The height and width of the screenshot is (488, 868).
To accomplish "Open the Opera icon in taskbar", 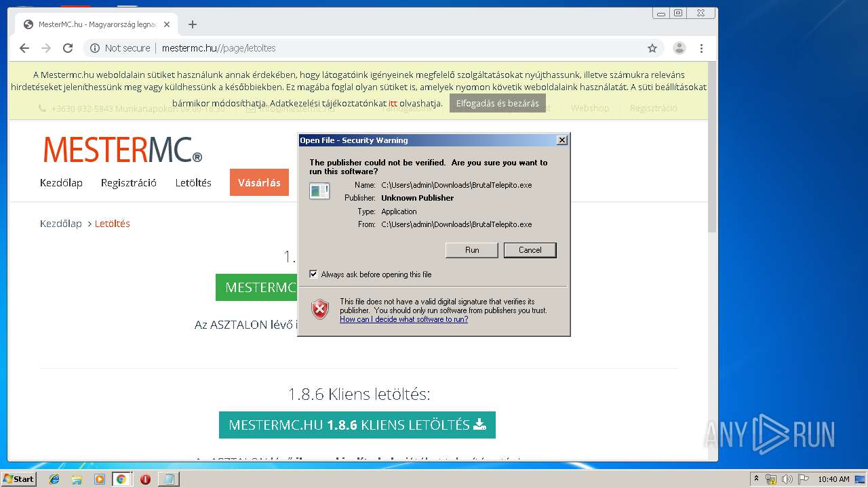I will point(145,479).
